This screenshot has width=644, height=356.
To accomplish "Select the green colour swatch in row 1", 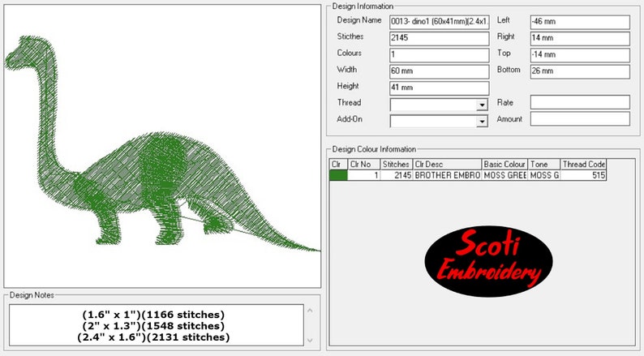I will 338,175.
